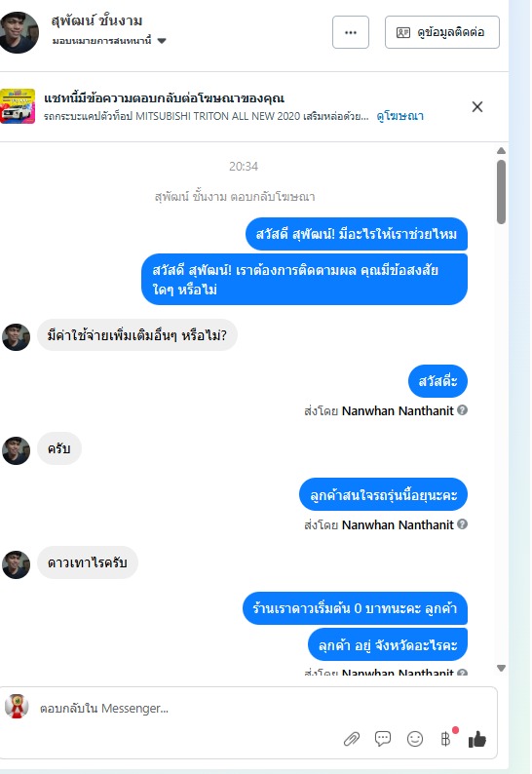Click help icon next to first Nanwhan Nanthanit
Screen dimensions: 532x774
pyautogui.click(x=462, y=410)
